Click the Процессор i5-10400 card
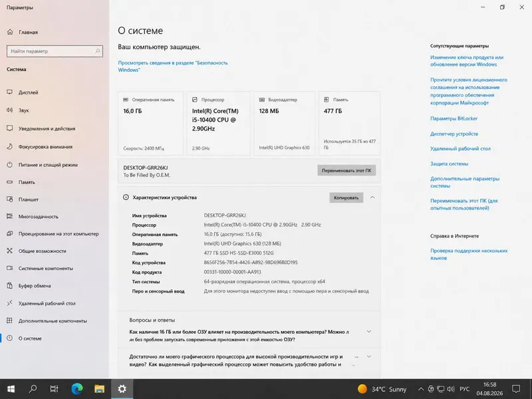The image size is (532, 399). click(x=219, y=124)
